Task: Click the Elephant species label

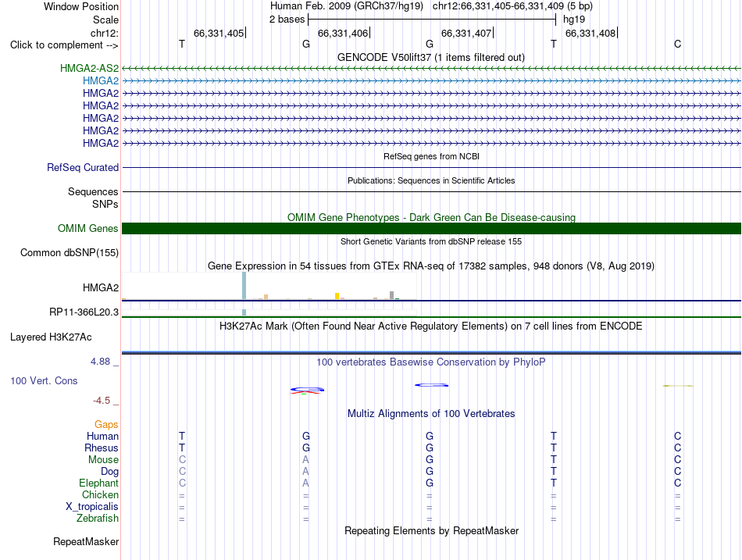Action: 99,483
